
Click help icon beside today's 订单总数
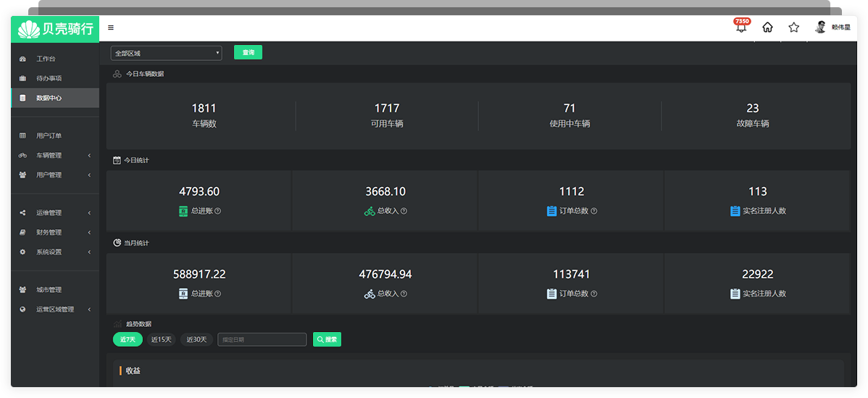pyautogui.click(x=594, y=211)
